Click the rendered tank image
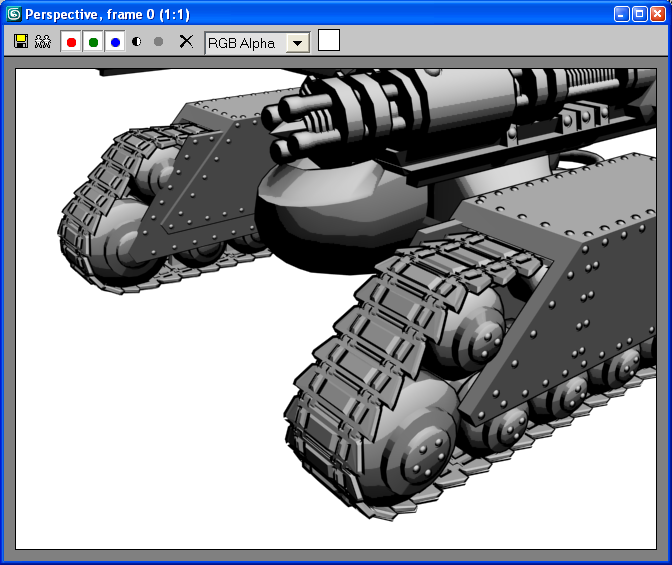The width and height of the screenshot is (672, 565). pyautogui.click(x=336, y=309)
